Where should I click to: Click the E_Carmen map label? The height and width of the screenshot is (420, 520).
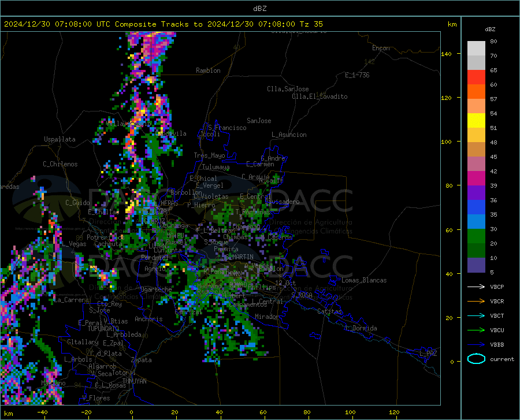click(x=260, y=164)
